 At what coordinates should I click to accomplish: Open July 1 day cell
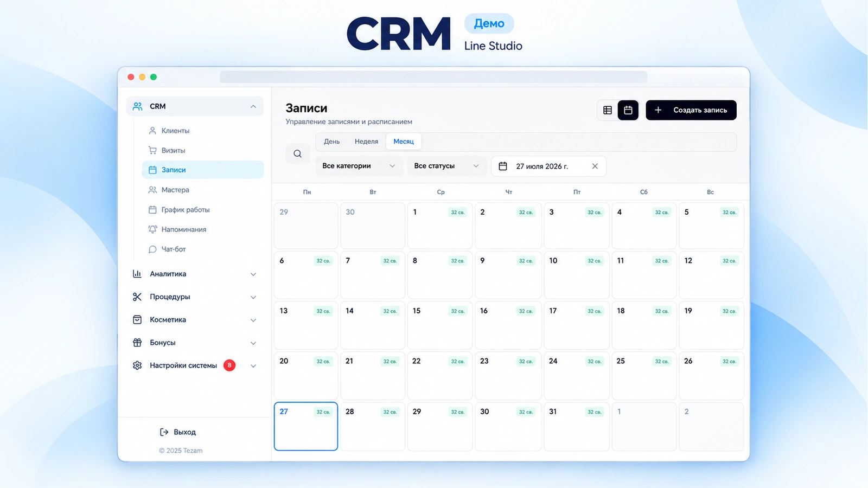439,226
